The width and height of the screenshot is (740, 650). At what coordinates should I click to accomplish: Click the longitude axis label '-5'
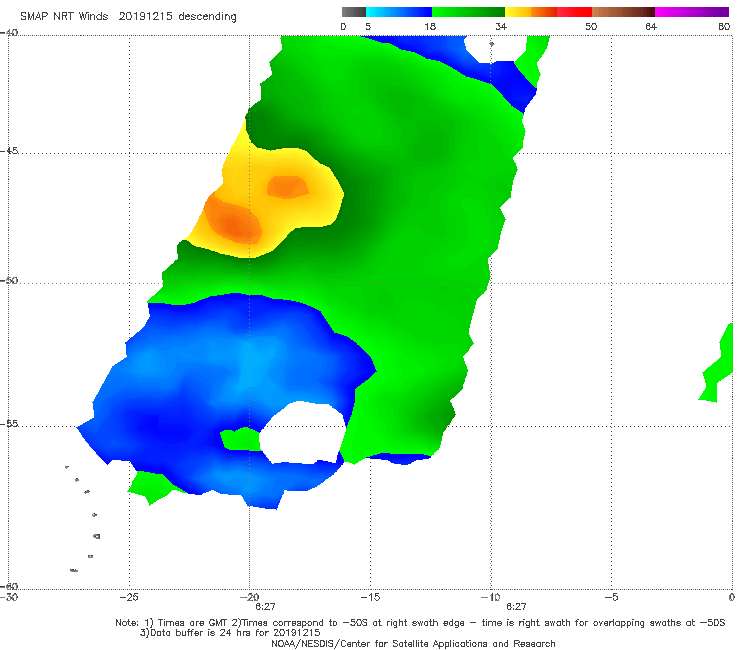611,597
